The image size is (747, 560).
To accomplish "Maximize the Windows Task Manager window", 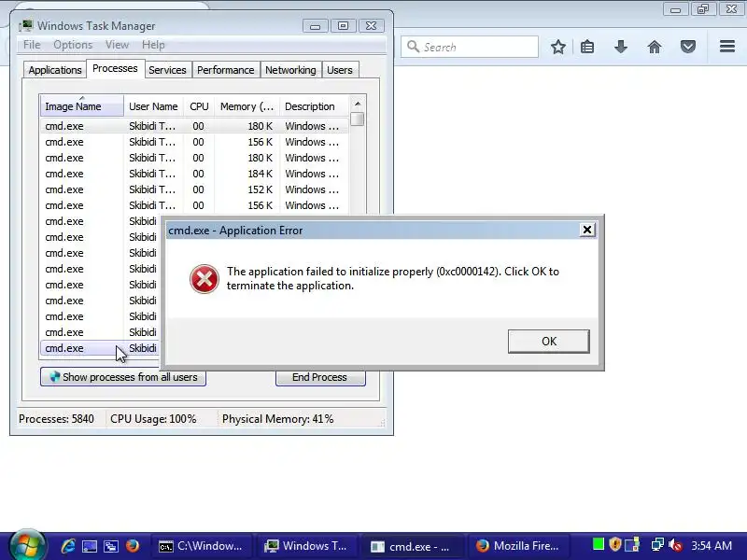I will (x=343, y=26).
